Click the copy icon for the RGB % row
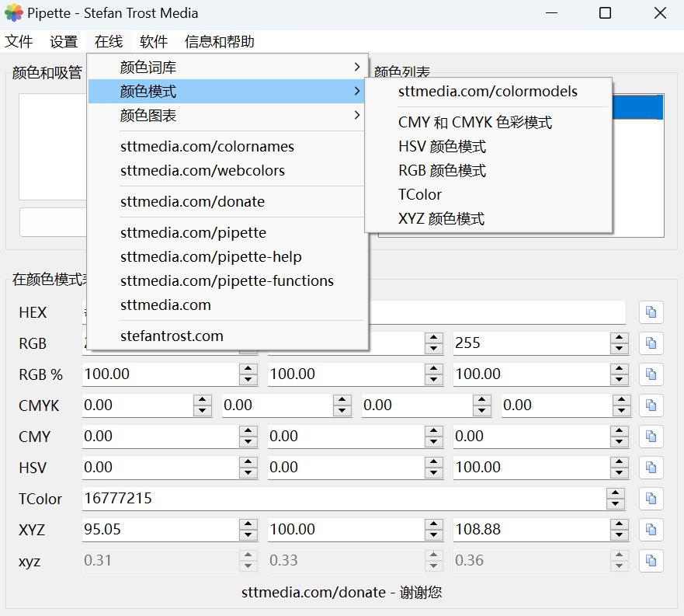684x616 pixels. point(651,374)
